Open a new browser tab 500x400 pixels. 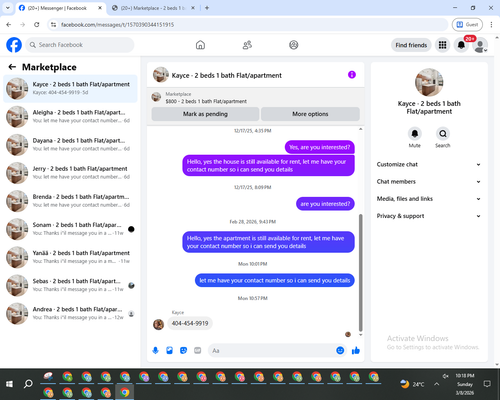tap(207, 8)
